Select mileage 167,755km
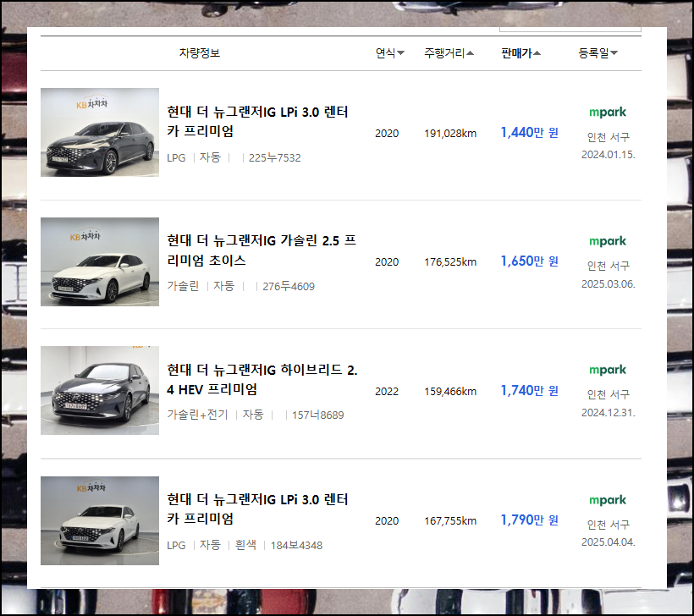The width and height of the screenshot is (694, 616). 450,521
